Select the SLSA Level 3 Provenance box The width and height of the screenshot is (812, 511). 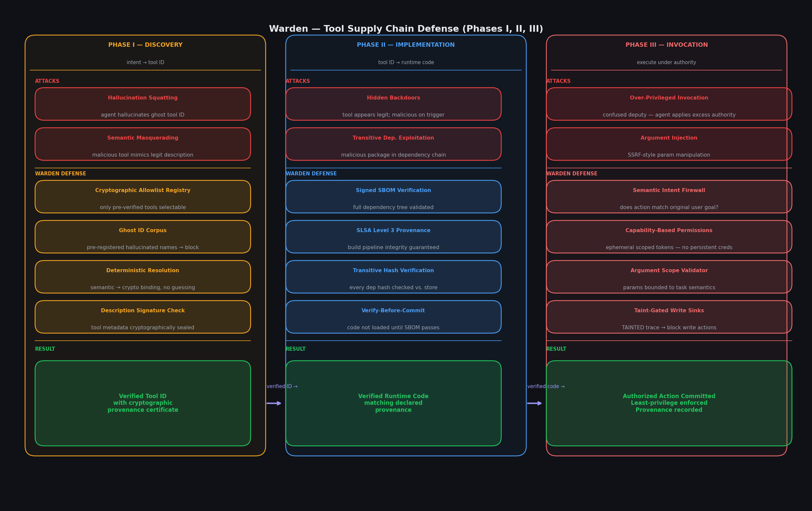coord(393,236)
